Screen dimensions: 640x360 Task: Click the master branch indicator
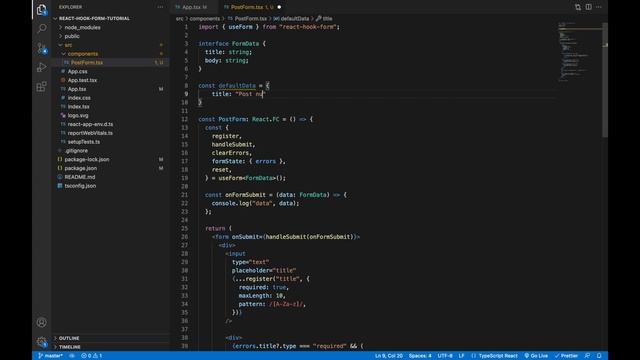(x=51, y=356)
